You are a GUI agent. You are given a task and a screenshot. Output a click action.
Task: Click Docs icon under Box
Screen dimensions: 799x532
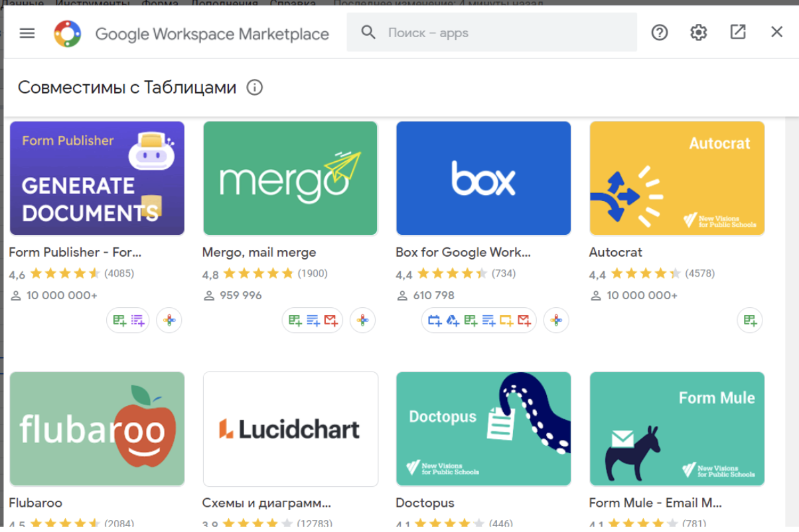(x=488, y=320)
